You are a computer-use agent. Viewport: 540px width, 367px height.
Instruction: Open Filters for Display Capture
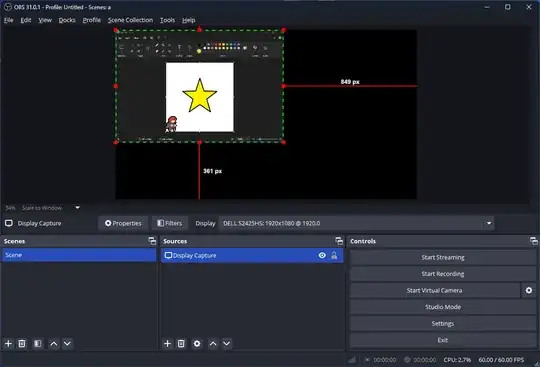pyautogui.click(x=170, y=223)
